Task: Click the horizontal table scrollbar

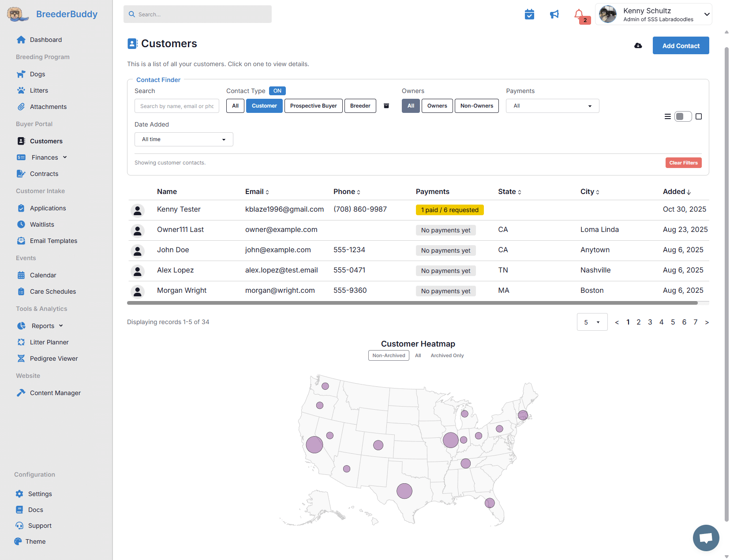Action: [412, 303]
